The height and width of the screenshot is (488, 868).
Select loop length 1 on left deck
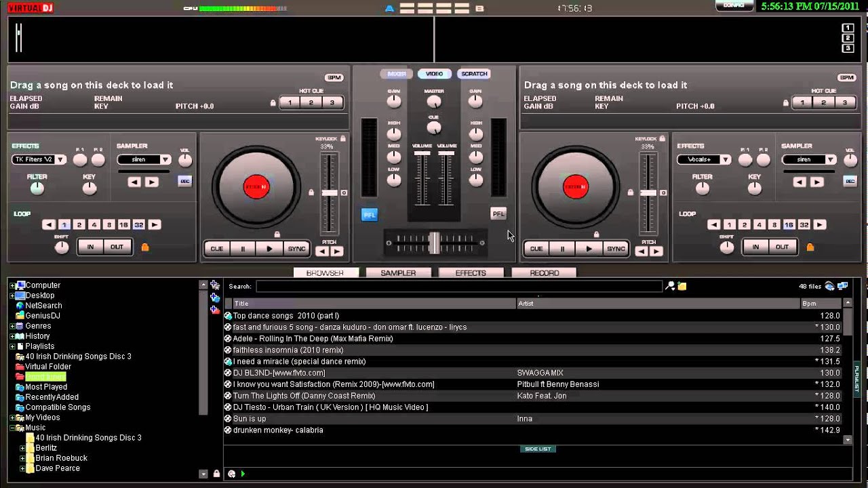tap(64, 225)
